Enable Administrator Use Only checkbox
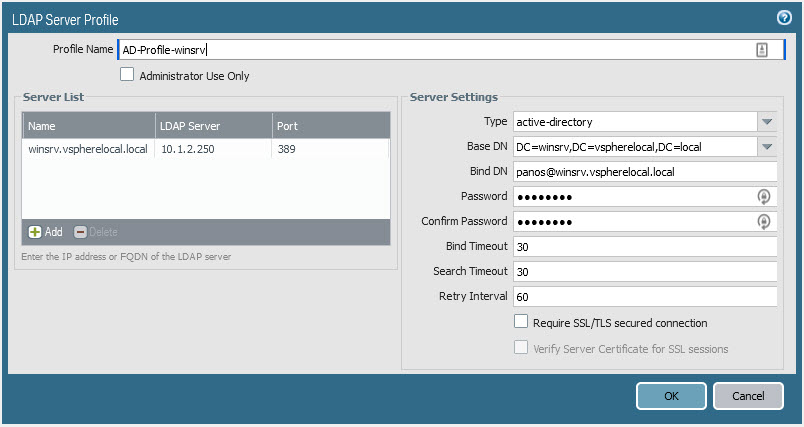The width and height of the screenshot is (804, 427). click(x=127, y=75)
